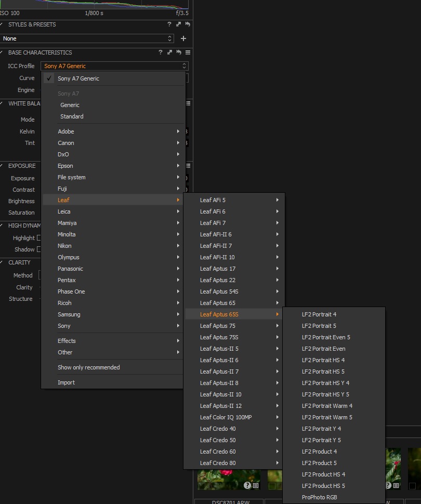Click the reset arrow in Styles & Presets
The image size is (421, 504).
point(187,24)
